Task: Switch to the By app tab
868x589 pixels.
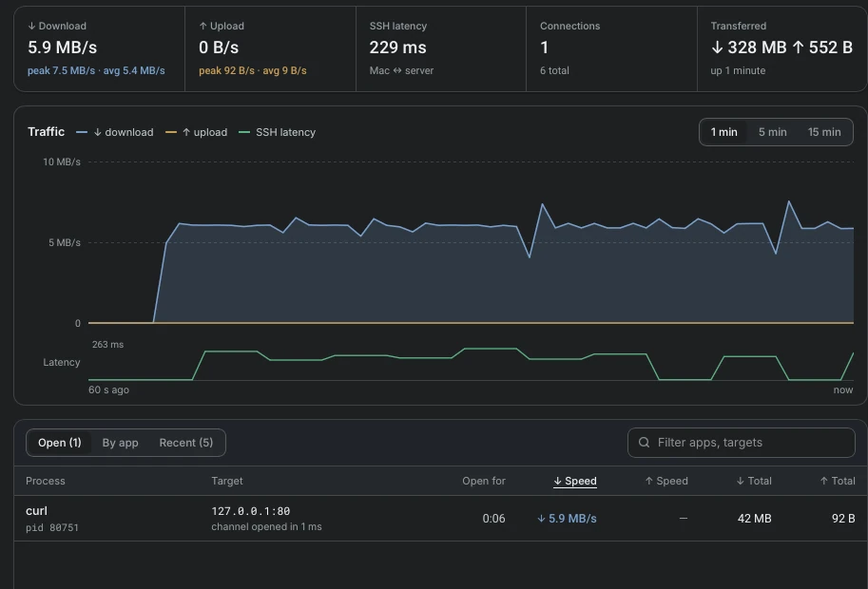Action: (120, 443)
